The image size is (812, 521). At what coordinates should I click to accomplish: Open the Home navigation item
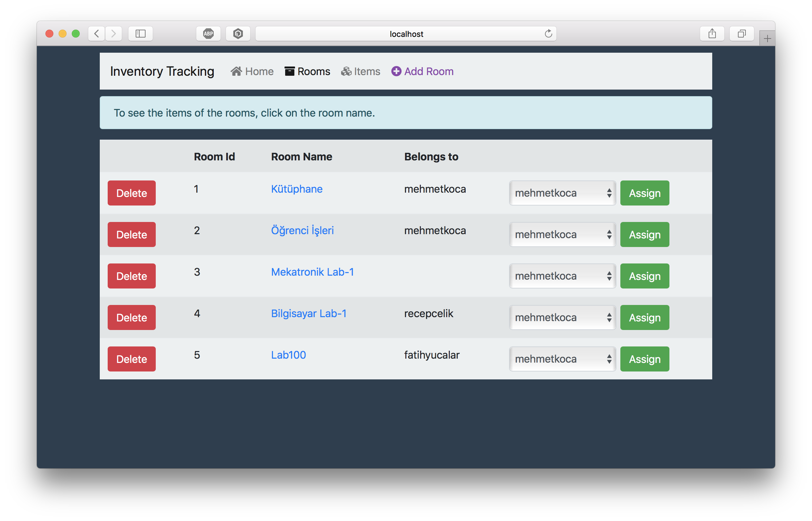point(252,71)
